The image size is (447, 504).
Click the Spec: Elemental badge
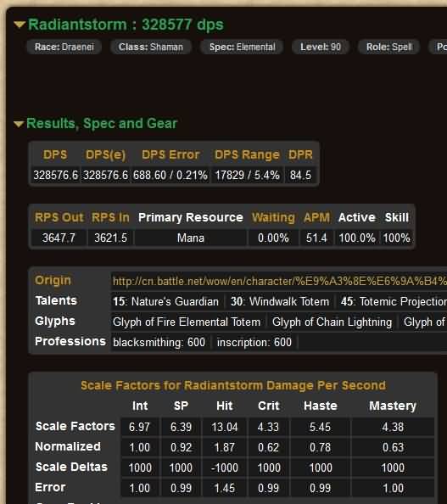(242, 47)
